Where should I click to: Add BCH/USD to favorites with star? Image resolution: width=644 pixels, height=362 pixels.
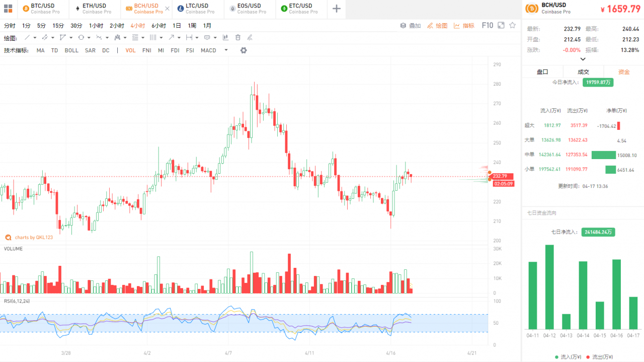(512, 25)
